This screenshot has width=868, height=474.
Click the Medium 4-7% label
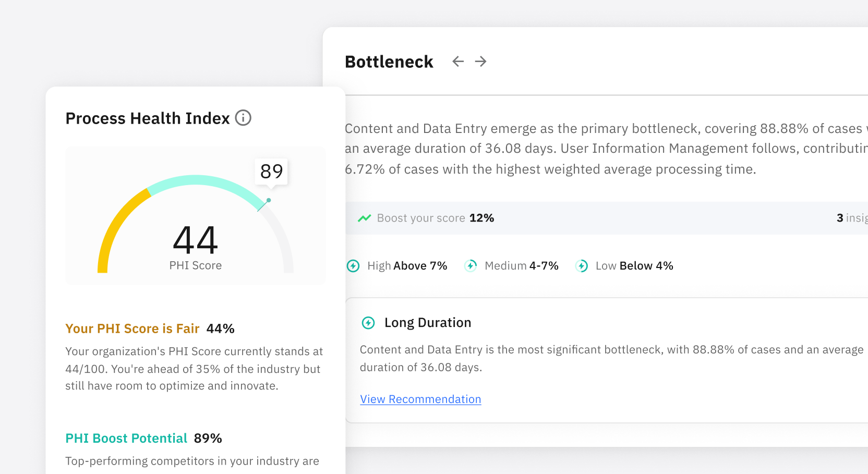point(522,266)
